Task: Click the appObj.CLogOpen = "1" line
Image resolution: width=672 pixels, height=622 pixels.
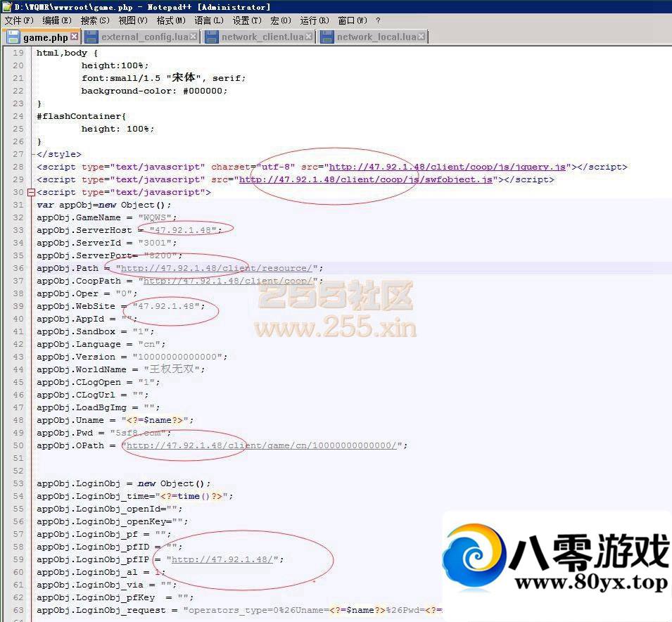Action: [x=98, y=382]
